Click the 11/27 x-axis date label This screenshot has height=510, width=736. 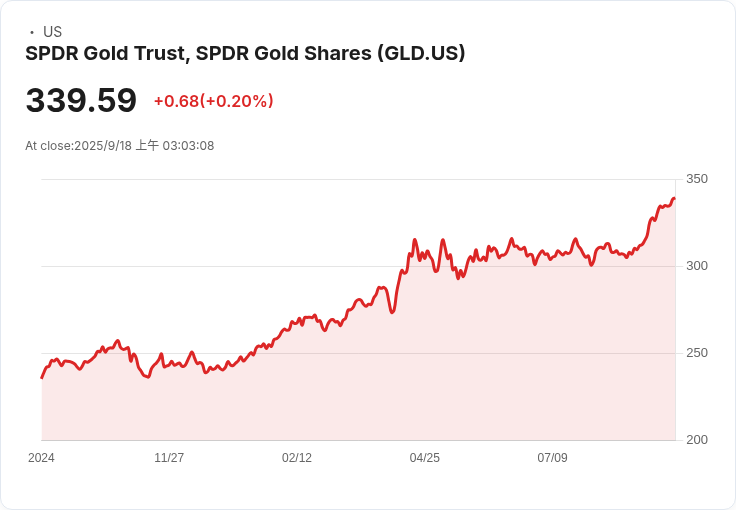[169, 458]
